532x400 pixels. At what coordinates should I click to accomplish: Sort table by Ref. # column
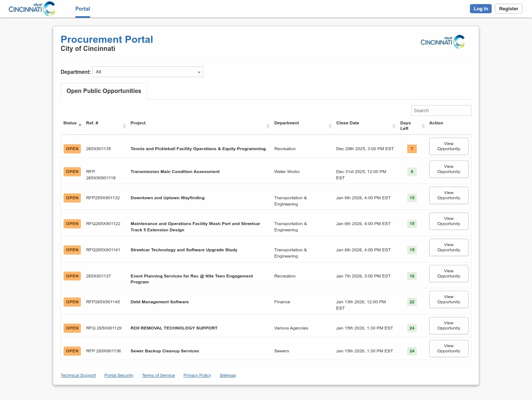124,126
